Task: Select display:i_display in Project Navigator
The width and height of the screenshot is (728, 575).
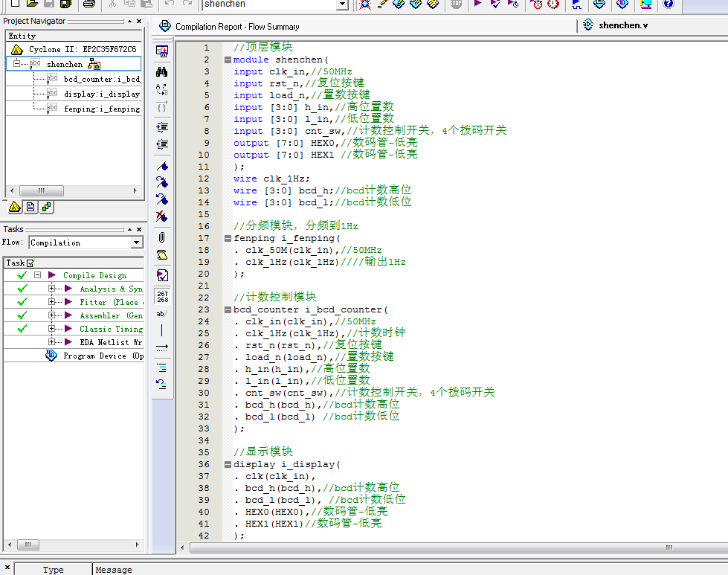Action: tap(101, 94)
